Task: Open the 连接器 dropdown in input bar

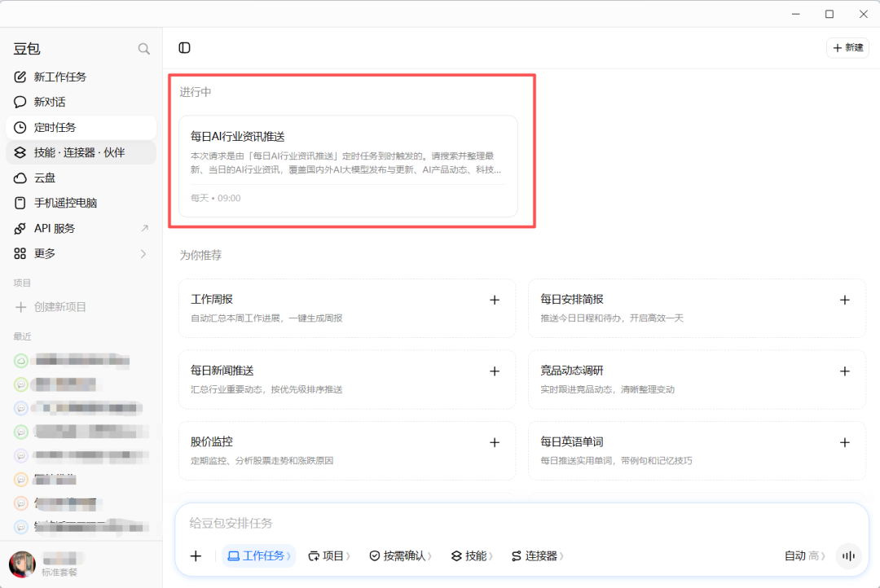Action: point(538,556)
